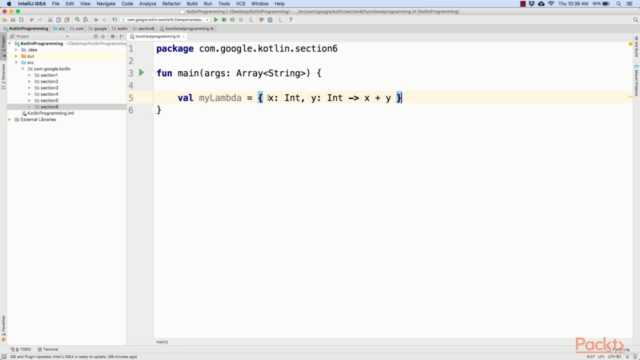The width and height of the screenshot is (640, 360).
Task: Expand the section3 package
Action: tap(29, 88)
